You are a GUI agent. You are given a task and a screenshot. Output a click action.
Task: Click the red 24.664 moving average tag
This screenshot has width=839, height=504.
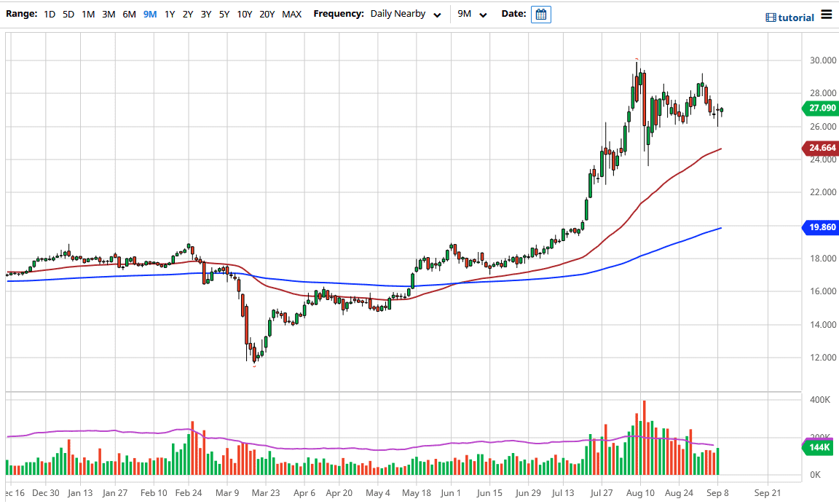coord(820,149)
